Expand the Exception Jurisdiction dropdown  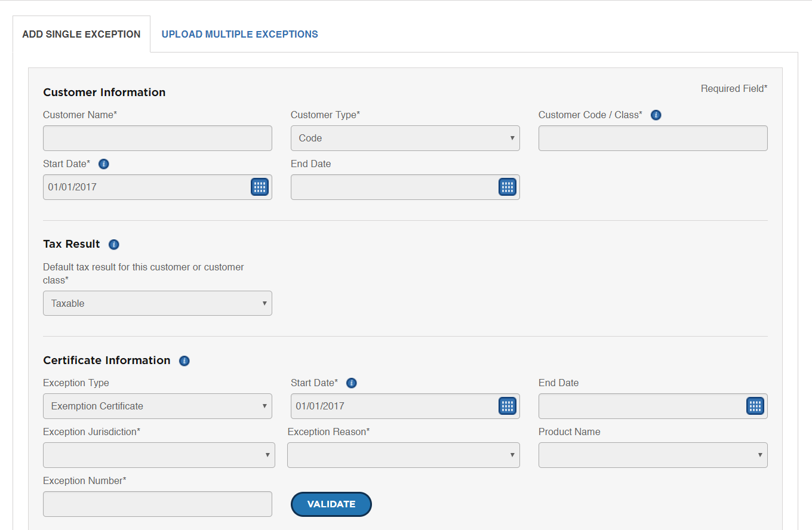pyautogui.click(x=159, y=455)
